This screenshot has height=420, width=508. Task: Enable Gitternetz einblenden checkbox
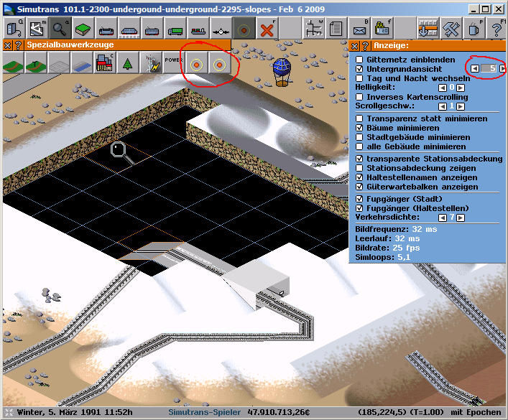[360, 59]
